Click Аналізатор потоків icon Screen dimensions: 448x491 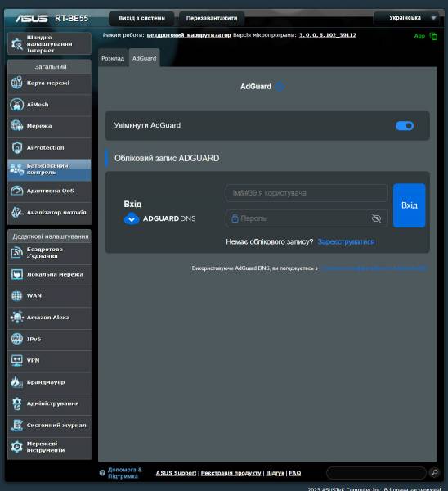(x=17, y=212)
